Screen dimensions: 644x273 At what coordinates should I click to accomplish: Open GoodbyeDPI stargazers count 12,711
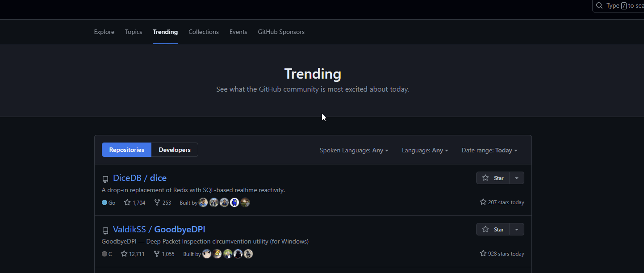[x=133, y=254]
